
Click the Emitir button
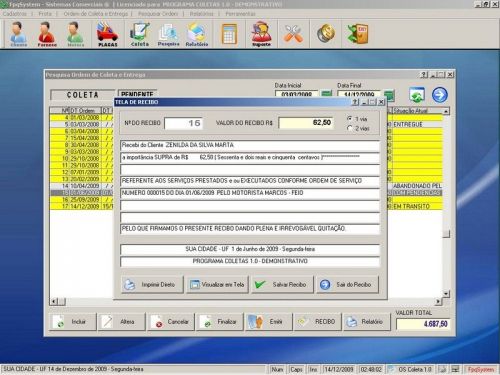point(269,322)
